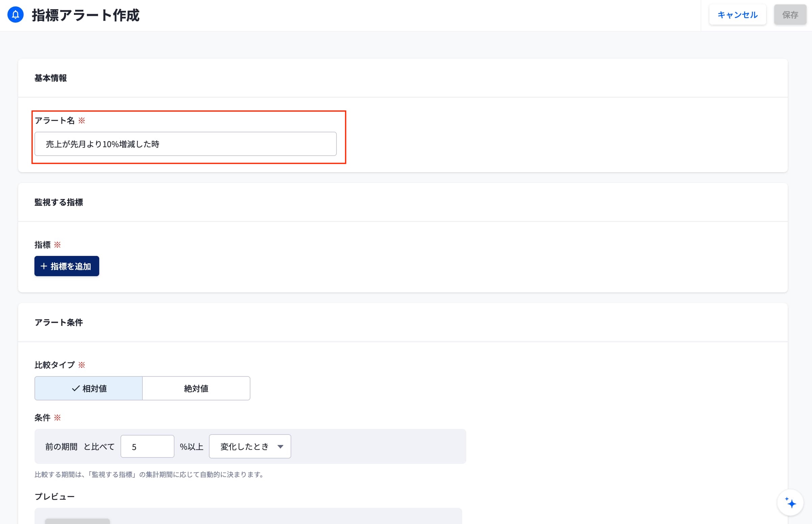Click the キャンセル button
Screen dimensions: 812x524
click(737, 15)
